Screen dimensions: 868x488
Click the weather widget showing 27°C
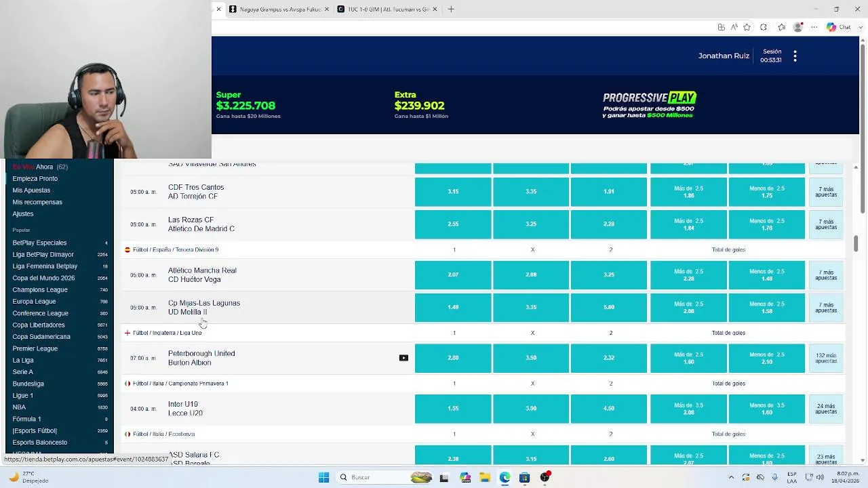tap(29, 477)
